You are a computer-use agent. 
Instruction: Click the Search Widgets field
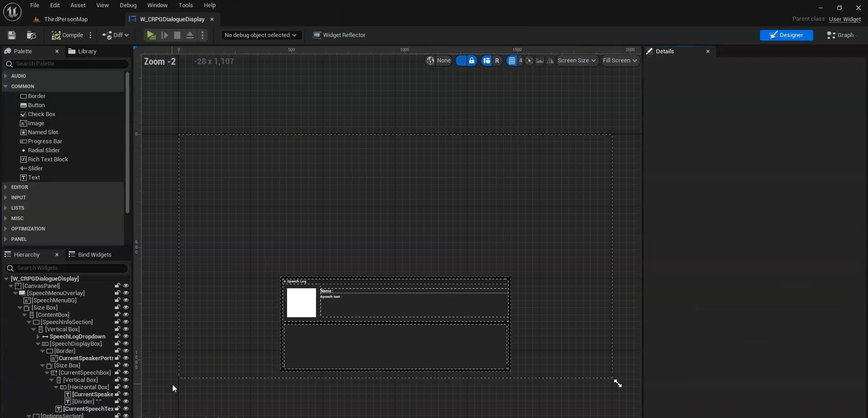66,268
